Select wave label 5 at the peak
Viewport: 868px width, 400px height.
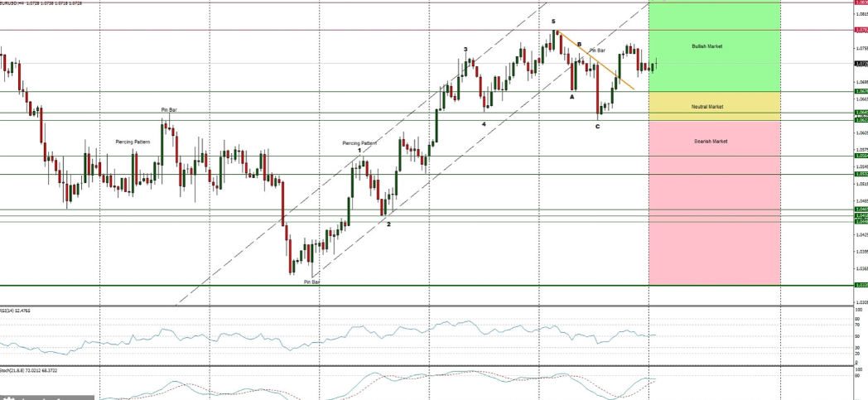[553, 22]
